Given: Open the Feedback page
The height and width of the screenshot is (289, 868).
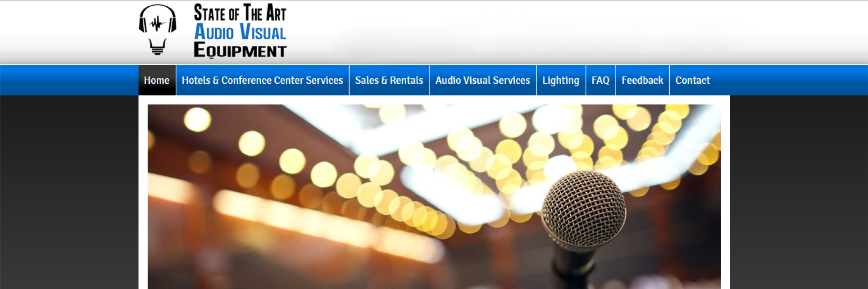Looking at the screenshot, I should pyautogui.click(x=642, y=80).
